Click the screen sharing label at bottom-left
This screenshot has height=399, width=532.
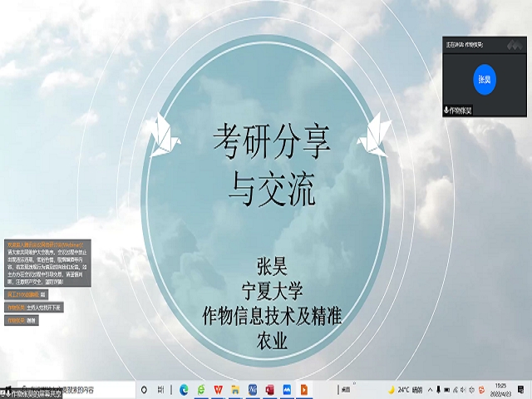(32, 393)
